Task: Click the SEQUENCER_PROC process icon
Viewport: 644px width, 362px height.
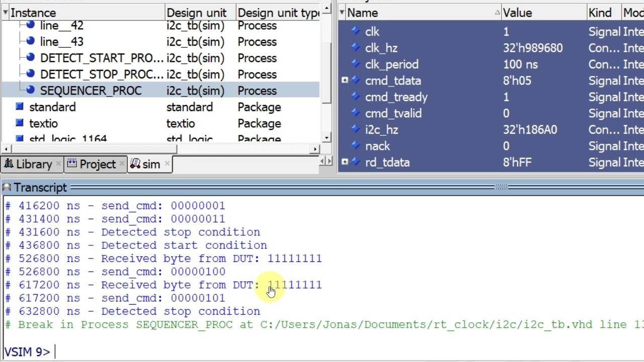Action: pyautogui.click(x=30, y=90)
